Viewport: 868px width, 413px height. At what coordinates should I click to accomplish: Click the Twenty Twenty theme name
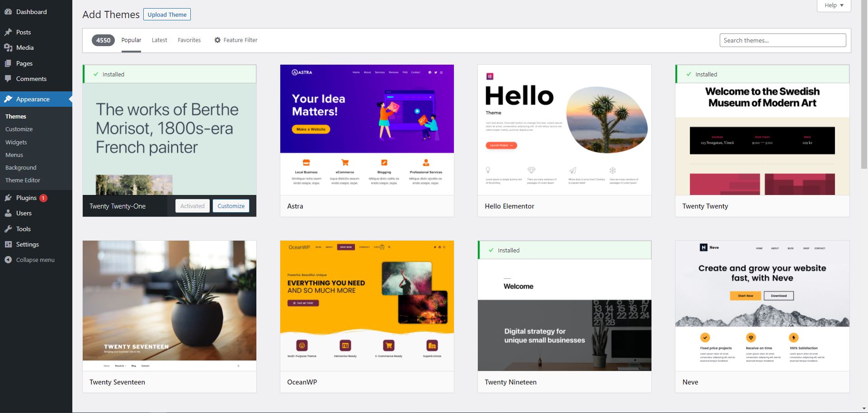tap(705, 206)
